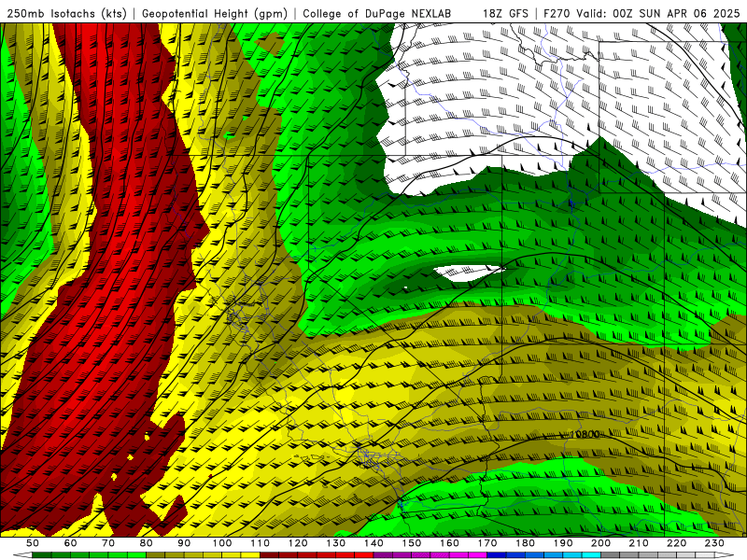Click the '110' colorbar value label
This screenshot has height=560, width=747.
pyautogui.click(x=260, y=543)
